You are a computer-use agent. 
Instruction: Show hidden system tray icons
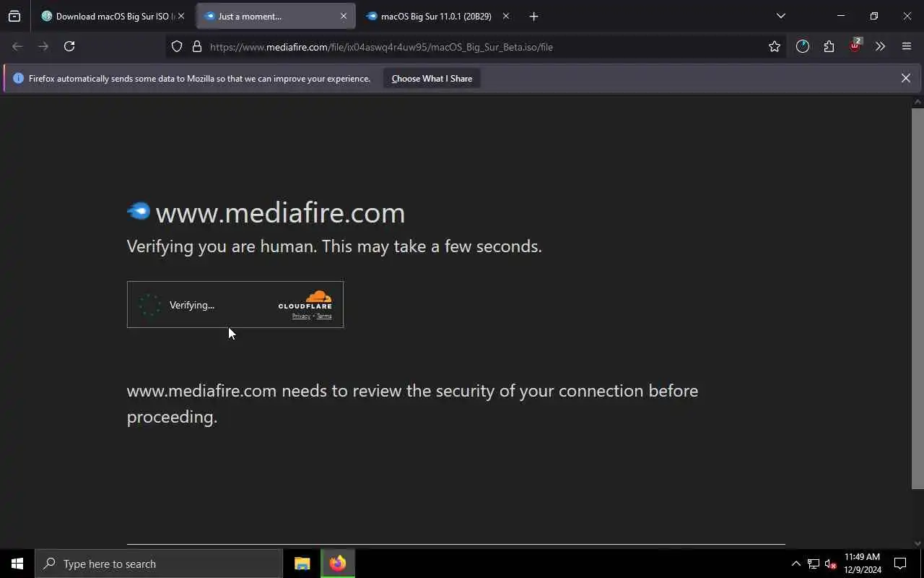point(796,564)
